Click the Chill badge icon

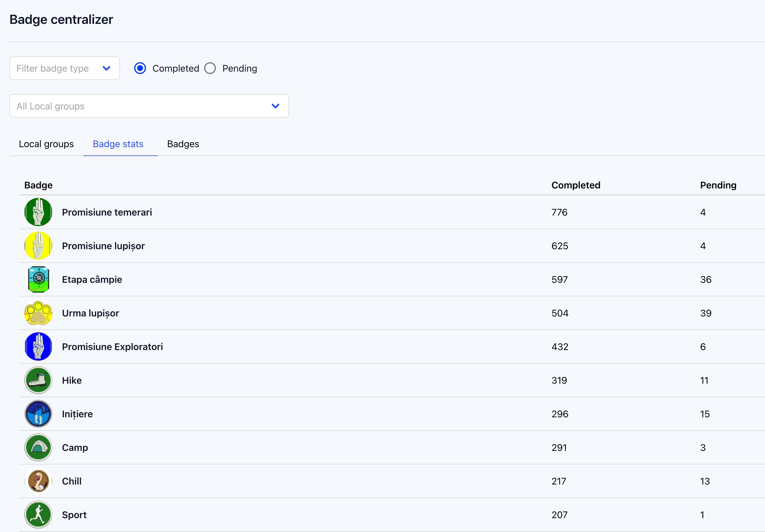38,481
